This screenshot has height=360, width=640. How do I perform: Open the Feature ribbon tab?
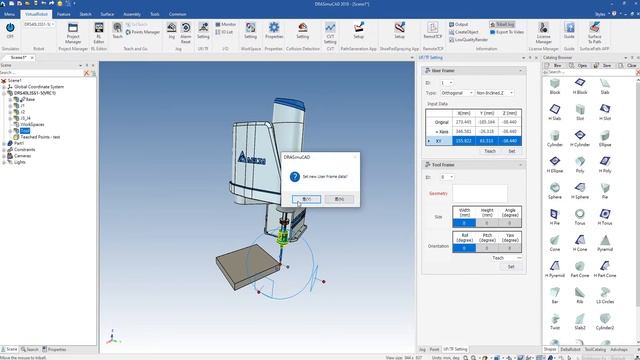pyautogui.click(x=64, y=14)
